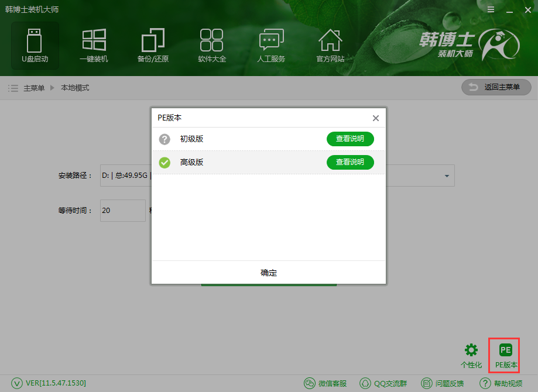Select the 一键装机 one-click install icon
This screenshot has width=538, height=392.
tap(94, 46)
